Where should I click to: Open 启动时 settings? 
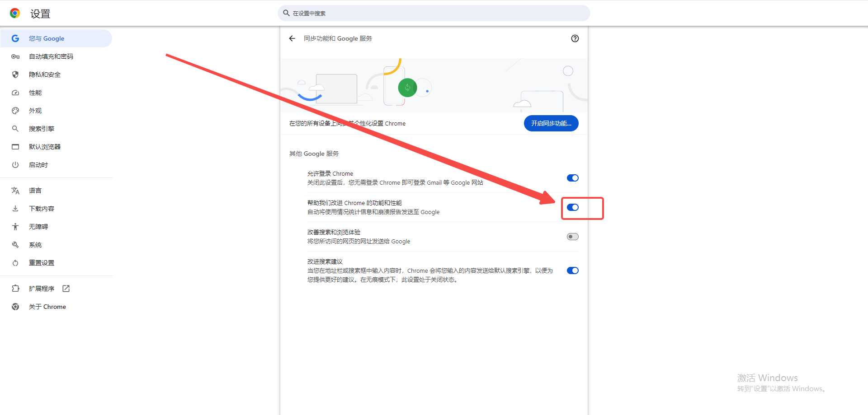pos(56,165)
